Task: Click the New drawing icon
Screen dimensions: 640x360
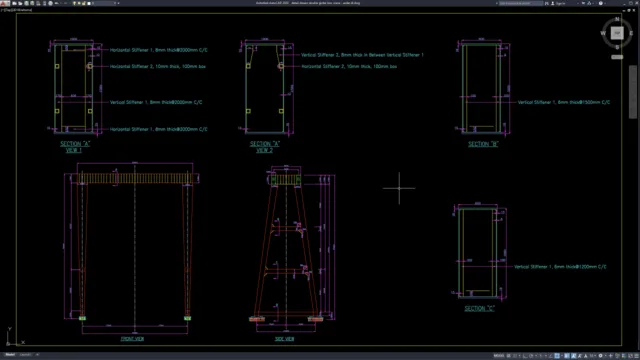Action: [14, 3]
